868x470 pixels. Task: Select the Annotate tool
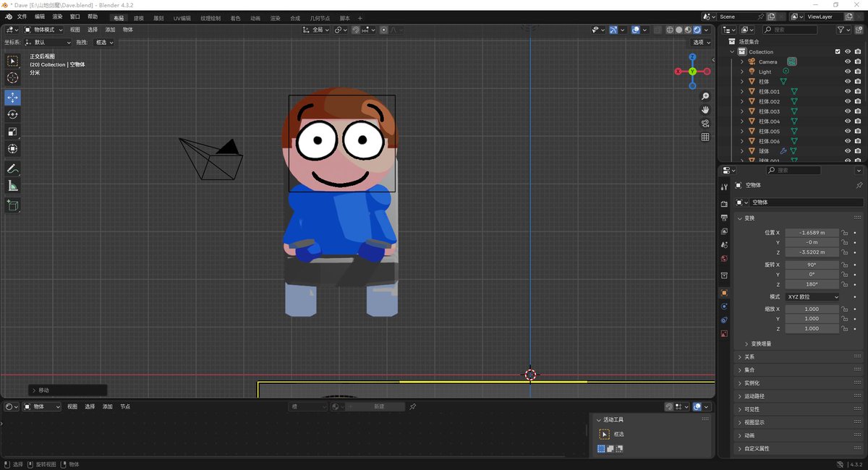(12, 168)
